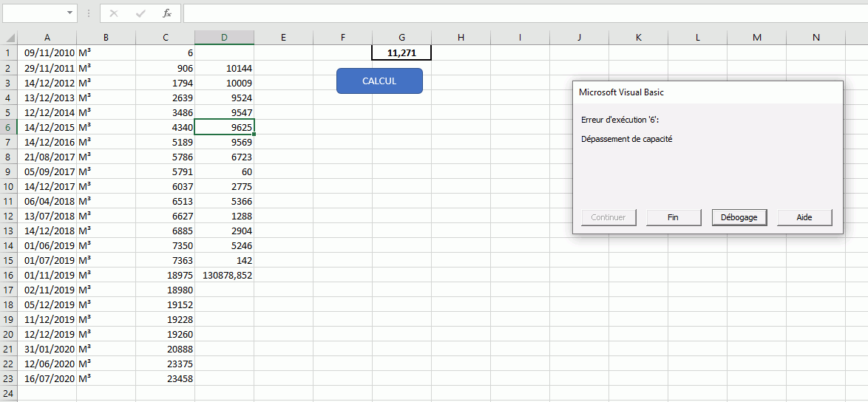Screen dimensions: 868x402
Task: Open the Name Box dropdown arrow
Action: coord(69,13)
